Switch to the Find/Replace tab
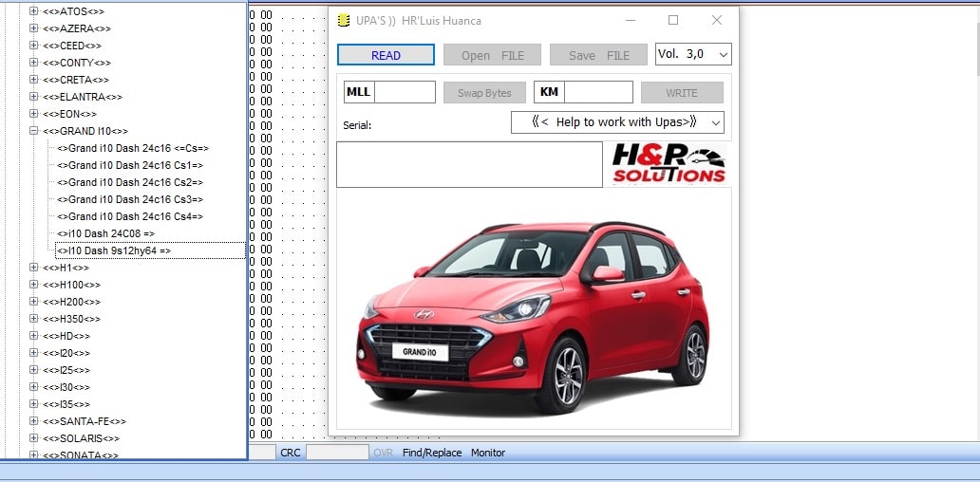The image size is (980, 482). click(x=431, y=454)
